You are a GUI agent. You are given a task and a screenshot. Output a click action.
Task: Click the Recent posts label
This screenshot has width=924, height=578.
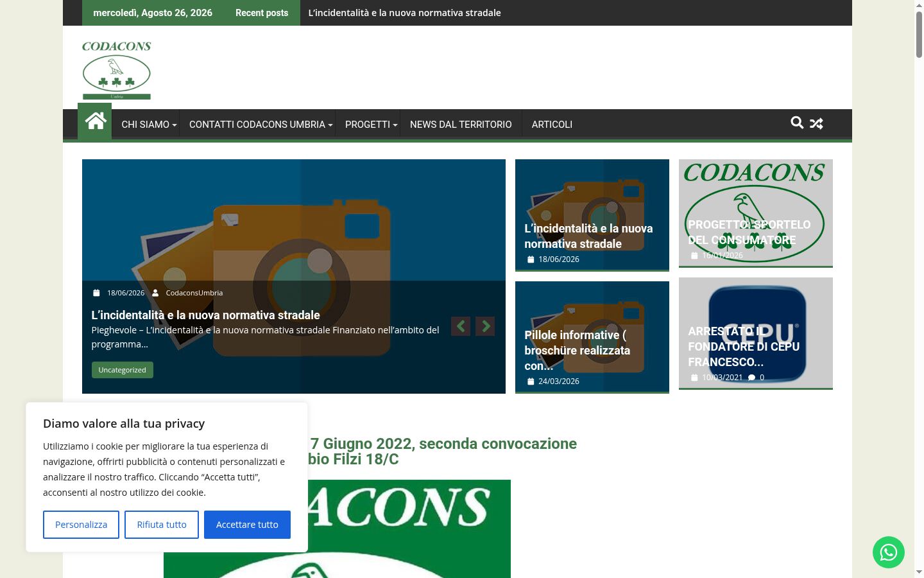coord(262,13)
